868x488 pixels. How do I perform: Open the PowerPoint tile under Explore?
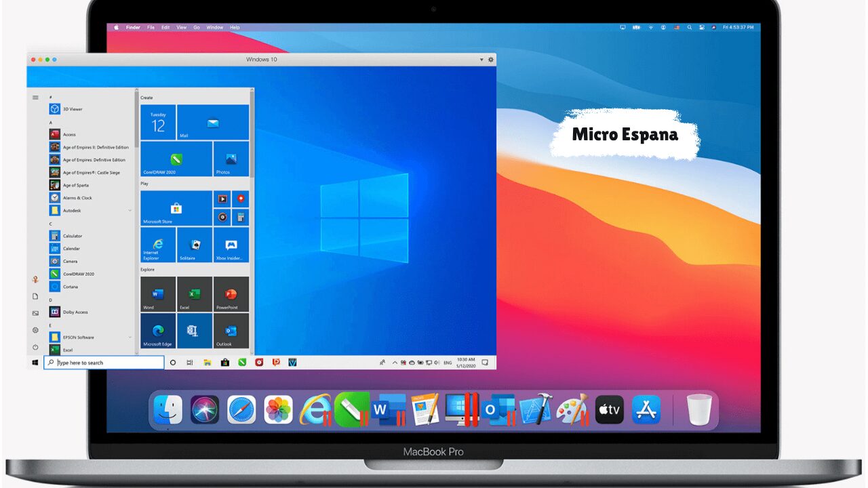(231, 294)
